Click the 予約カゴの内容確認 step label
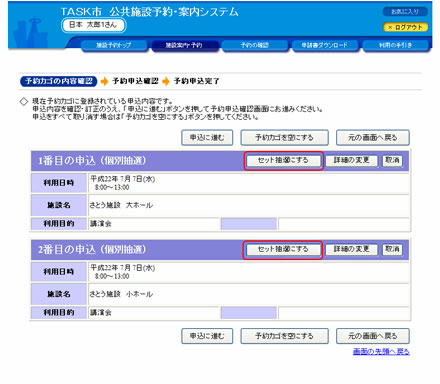 (59, 81)
